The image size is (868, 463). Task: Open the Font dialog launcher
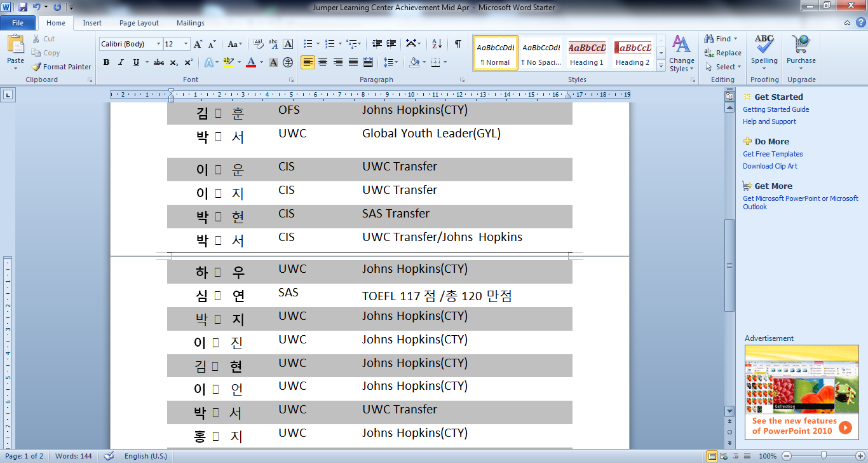point(291,80)
